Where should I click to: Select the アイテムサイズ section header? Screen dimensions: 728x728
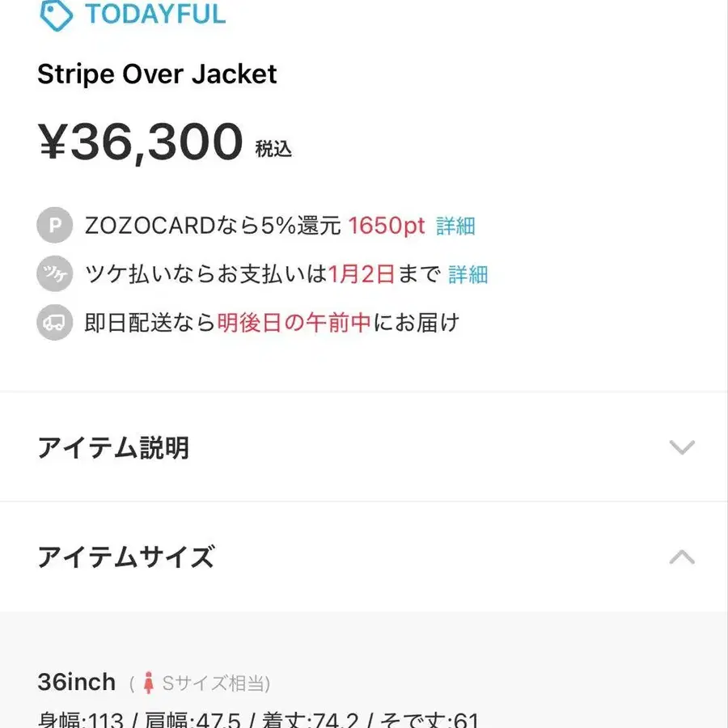(125, 557)
